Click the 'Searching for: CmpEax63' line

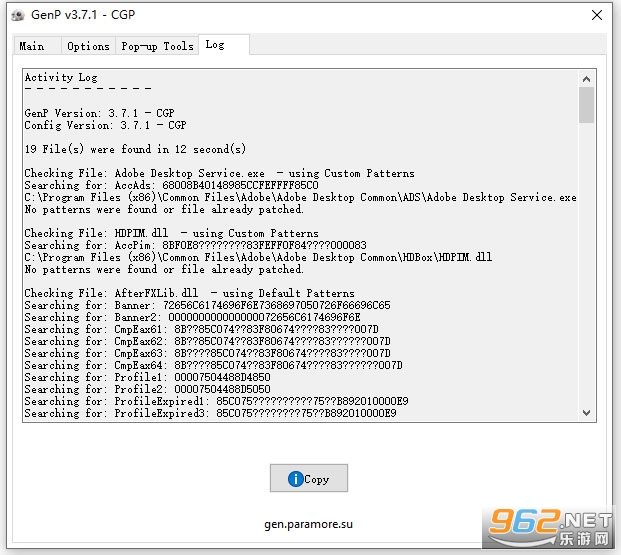click(x=208, y=353)
